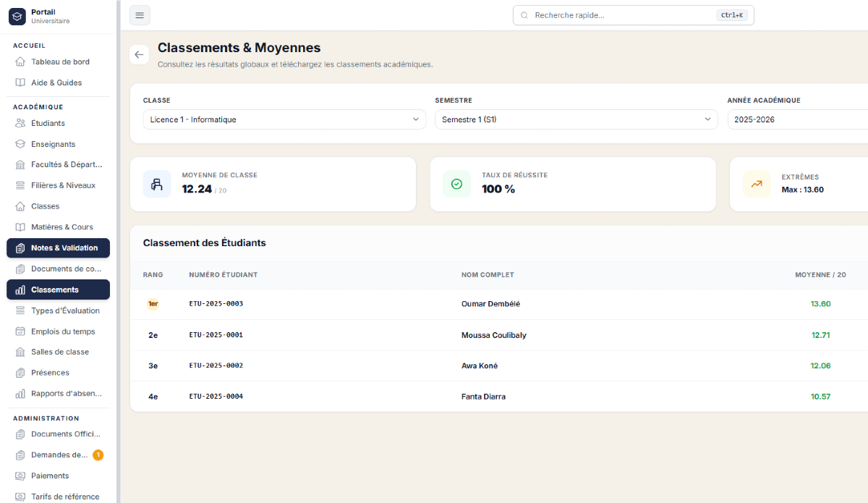The image size is (868, 503).
Task: Click the average 12.71
Action: pyautogui.click(x=820, y=335)
